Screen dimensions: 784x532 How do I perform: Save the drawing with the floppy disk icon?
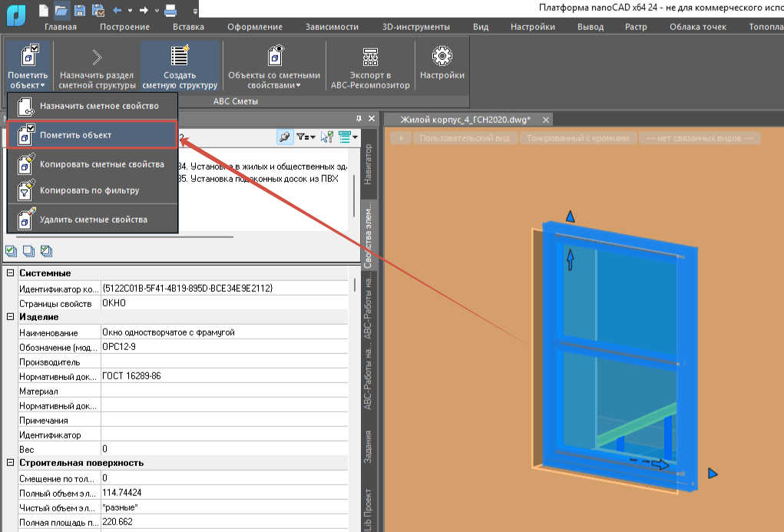click(x=79, y=10)
